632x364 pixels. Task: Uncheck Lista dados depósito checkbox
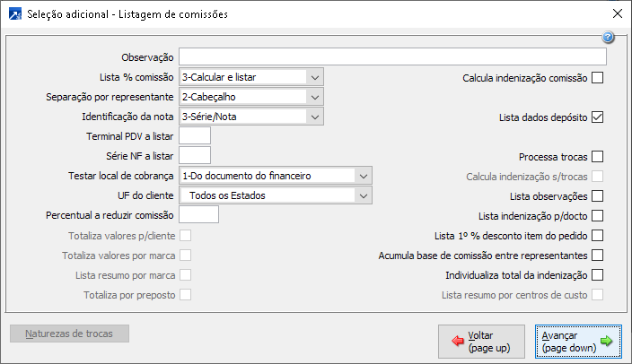[x=598, y=117]
